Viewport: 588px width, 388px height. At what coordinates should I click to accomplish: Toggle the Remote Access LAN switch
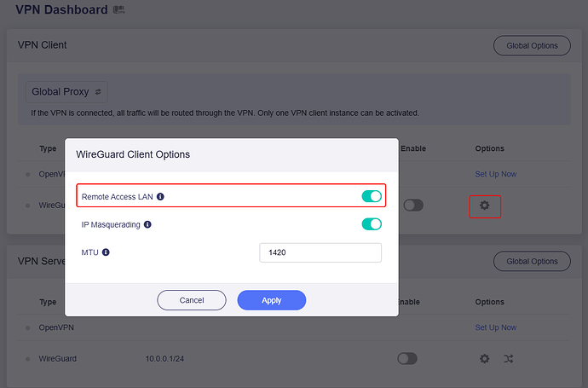pos(372,196)
